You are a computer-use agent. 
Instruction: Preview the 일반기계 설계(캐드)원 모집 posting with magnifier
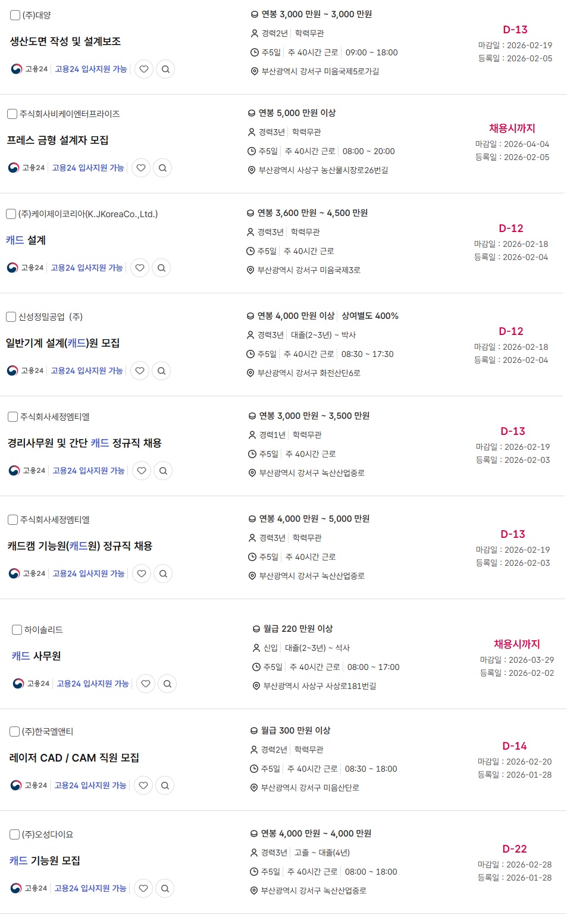pyautogui.click(x=161, y=371)
